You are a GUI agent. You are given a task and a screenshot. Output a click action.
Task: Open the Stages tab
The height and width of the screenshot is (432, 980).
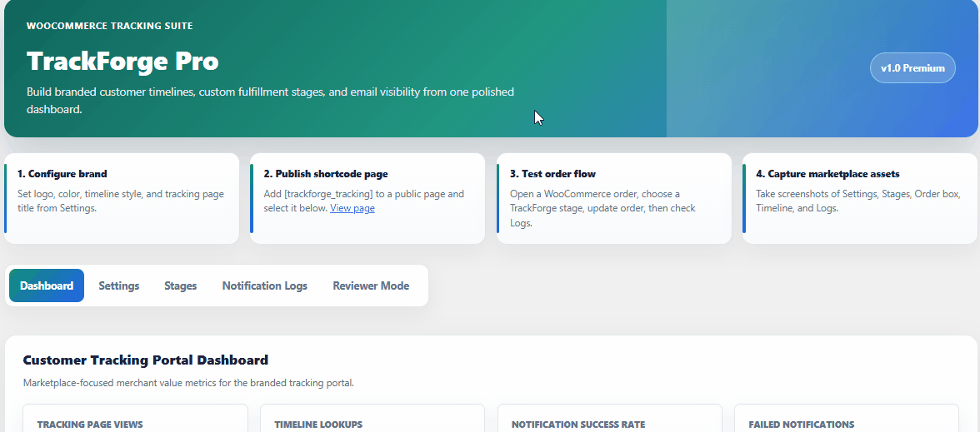pos(181,286)
